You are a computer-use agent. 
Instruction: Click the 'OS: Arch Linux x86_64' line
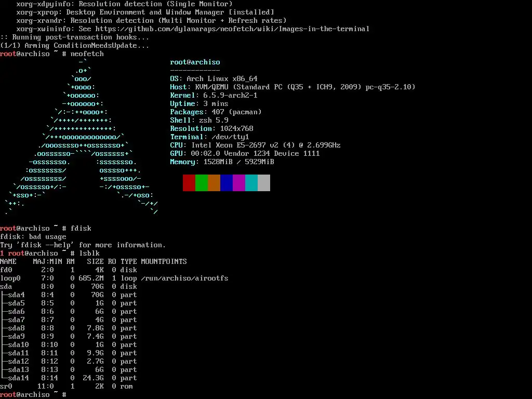[214, 79]
